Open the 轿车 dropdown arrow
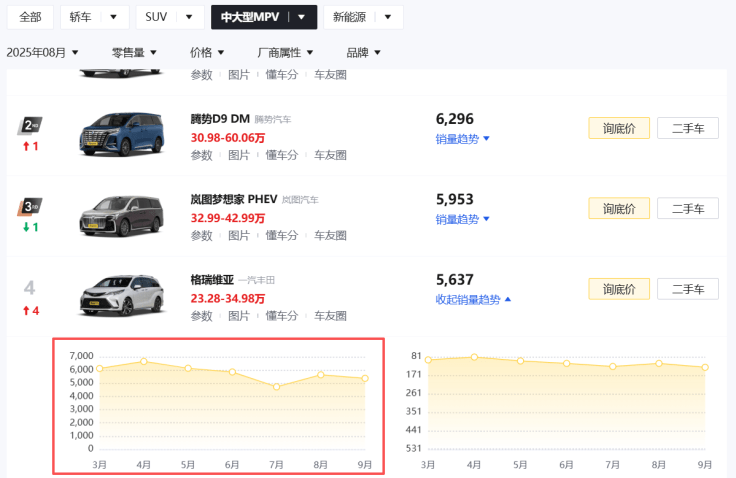 click(113, 17)
